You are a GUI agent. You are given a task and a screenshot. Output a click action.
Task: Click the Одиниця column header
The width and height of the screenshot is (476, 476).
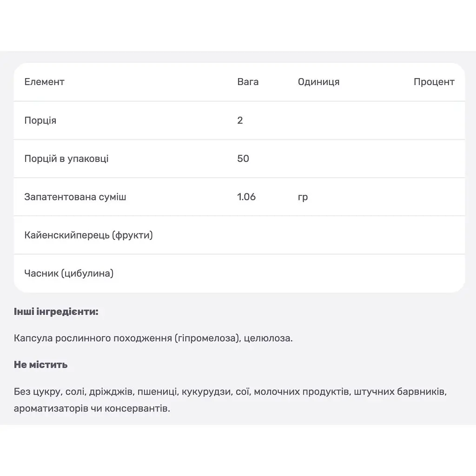(x=318, y=82)
